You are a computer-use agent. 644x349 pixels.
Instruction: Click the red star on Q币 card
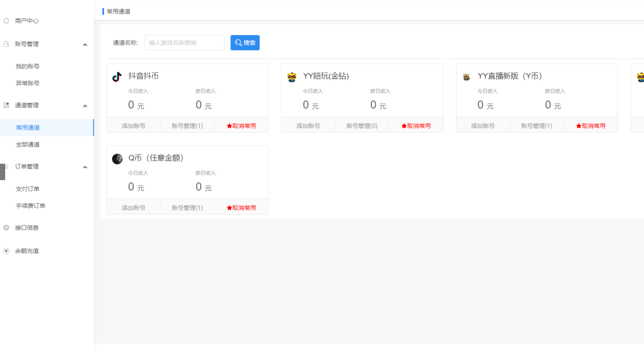229,208
